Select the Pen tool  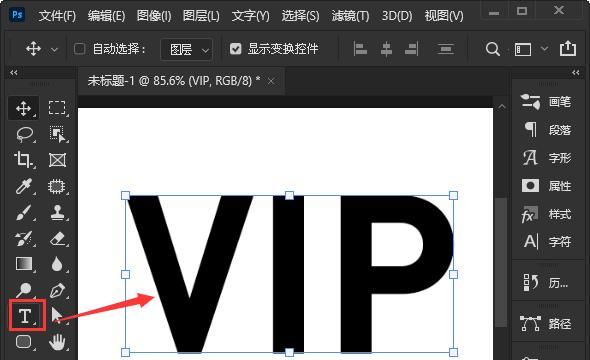[58, 290]
